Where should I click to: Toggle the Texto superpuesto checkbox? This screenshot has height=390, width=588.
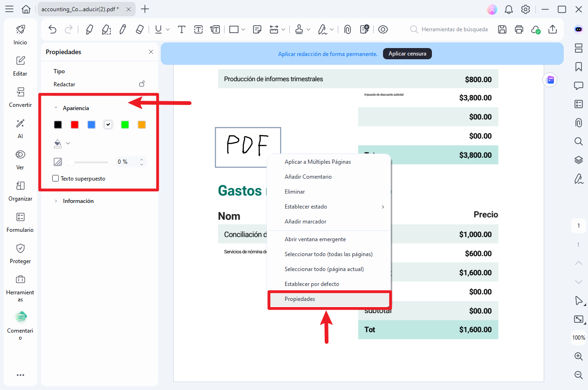pos(55,178)
